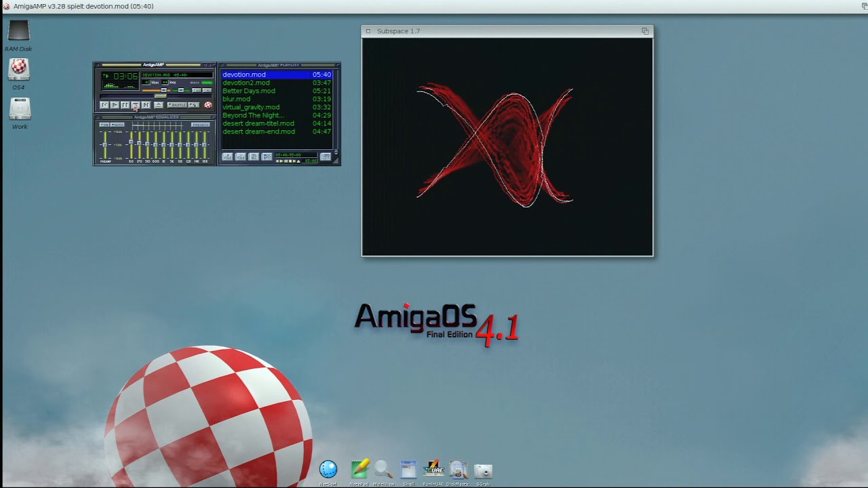Select desert dream-titel.mod in the playlist
Viewport: 868px width, 488px height.
[x=277, y=123]
